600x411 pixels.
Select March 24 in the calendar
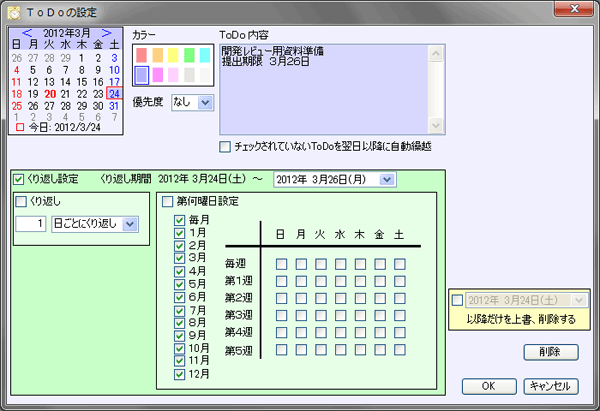[x=114, y=94]
